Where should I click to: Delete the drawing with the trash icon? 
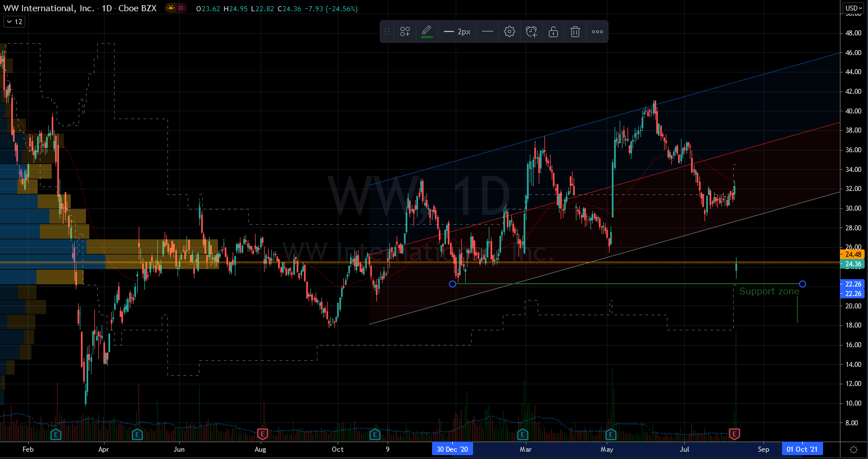click(x=575, y=31)
